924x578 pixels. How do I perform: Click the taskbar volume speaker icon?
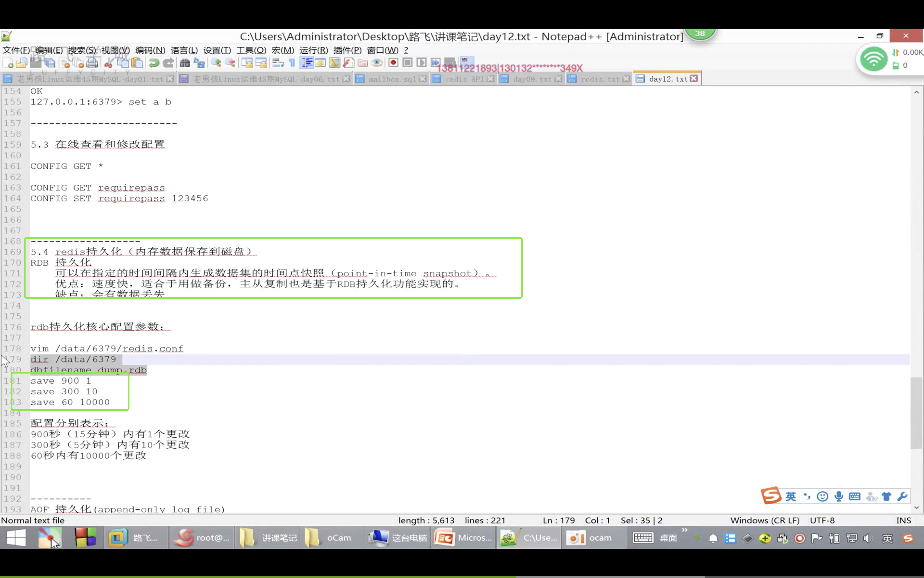coord(868,538)
